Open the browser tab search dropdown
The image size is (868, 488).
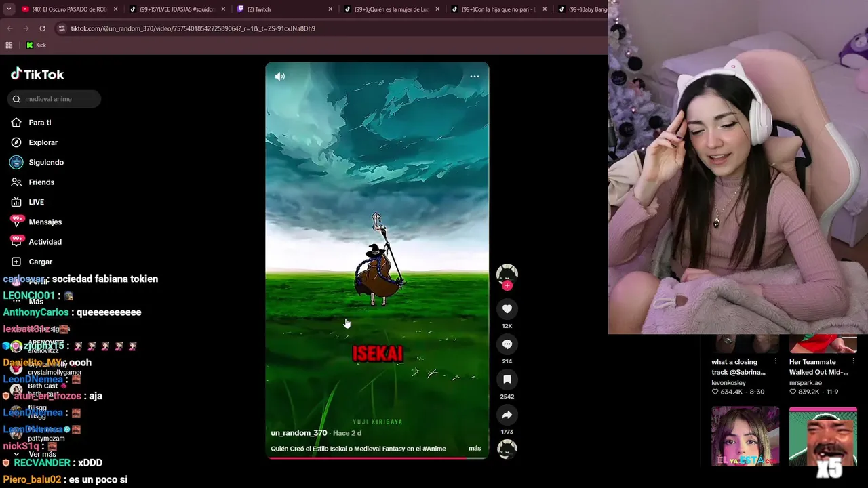coord(9,9)
